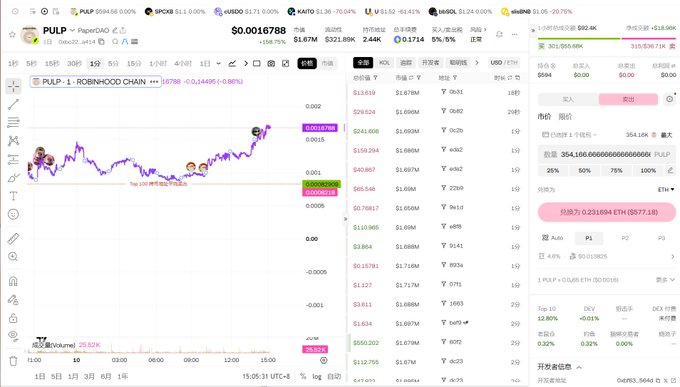Open the selected wallet dropdown

coord(569,135)
